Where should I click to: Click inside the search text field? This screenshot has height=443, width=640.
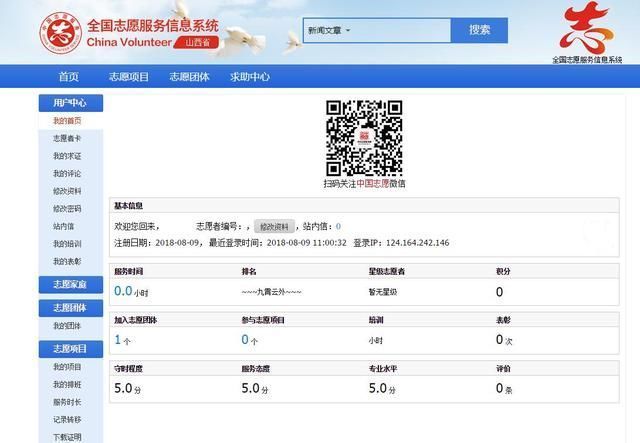point(400,30)
